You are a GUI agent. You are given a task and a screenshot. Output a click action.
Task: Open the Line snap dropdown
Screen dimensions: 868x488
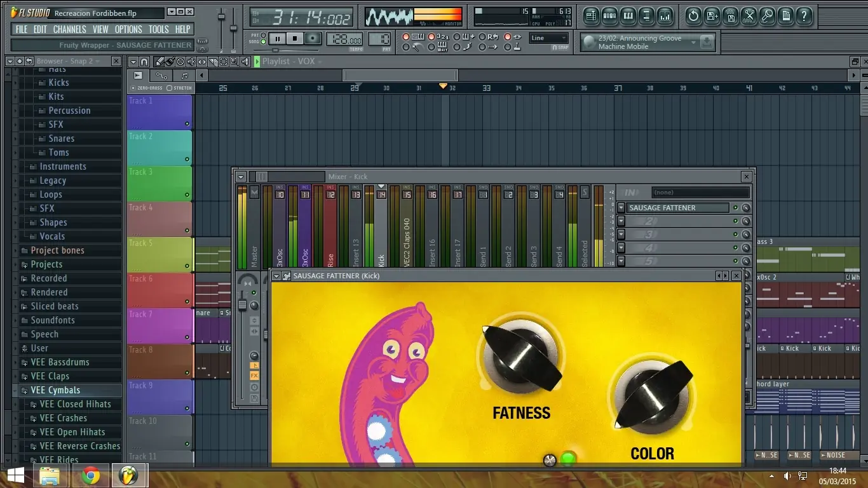(x=548, y=38)
